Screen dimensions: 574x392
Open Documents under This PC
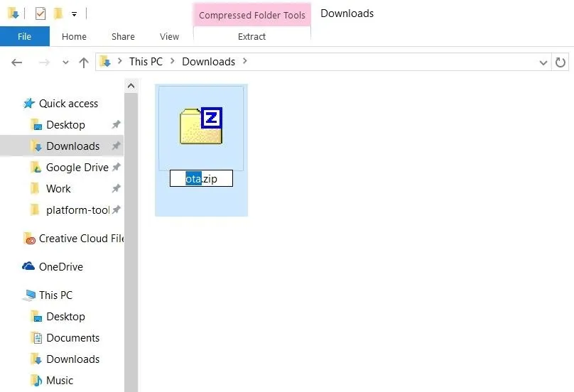tap(73, 338)
